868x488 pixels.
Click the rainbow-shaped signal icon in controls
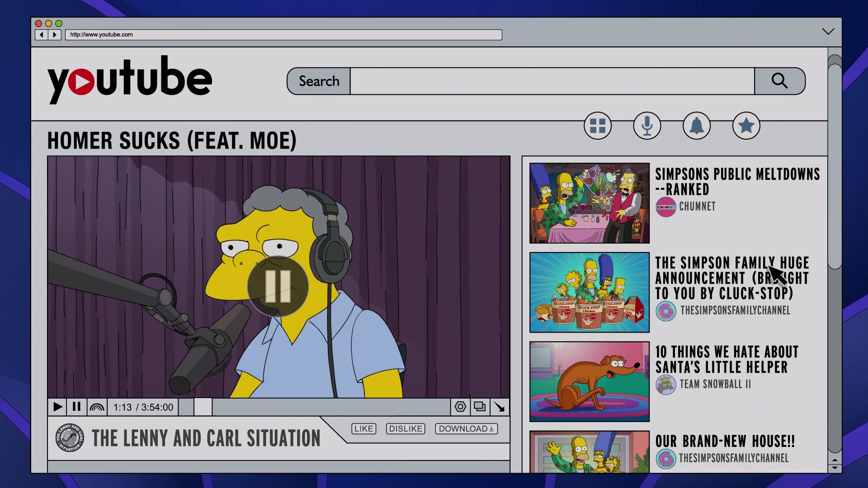click(97, 407)
